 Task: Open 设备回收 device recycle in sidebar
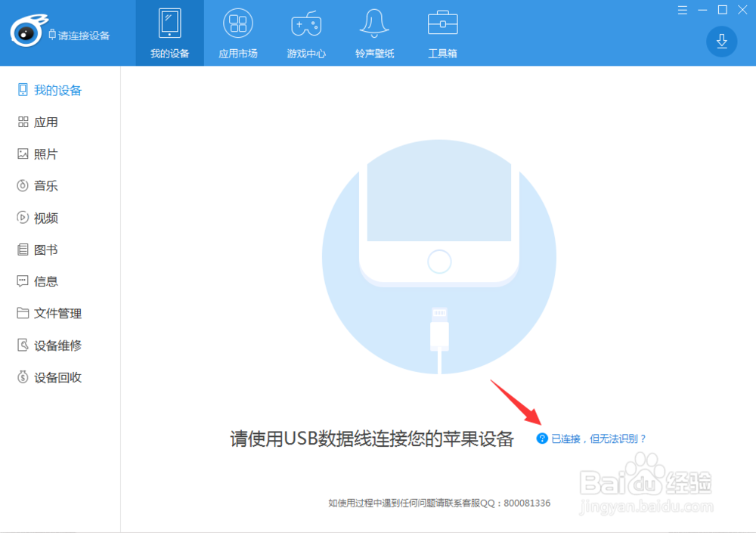pos(60,377)
